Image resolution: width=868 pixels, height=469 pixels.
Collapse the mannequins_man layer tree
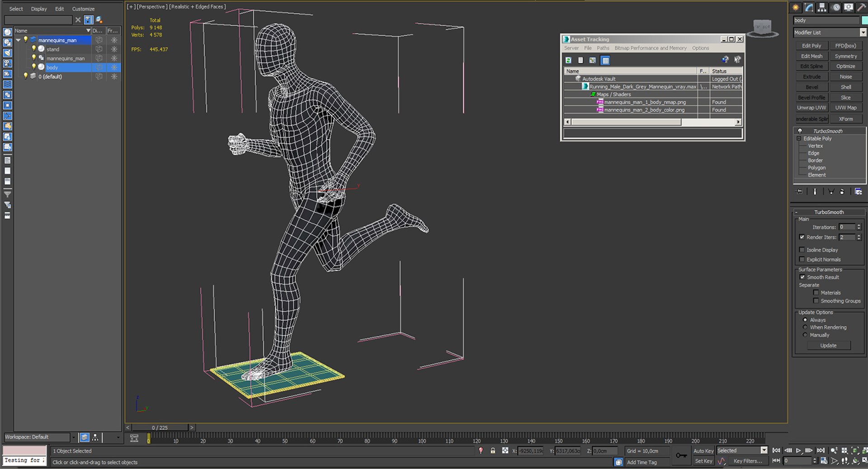[x=18, y=40]
